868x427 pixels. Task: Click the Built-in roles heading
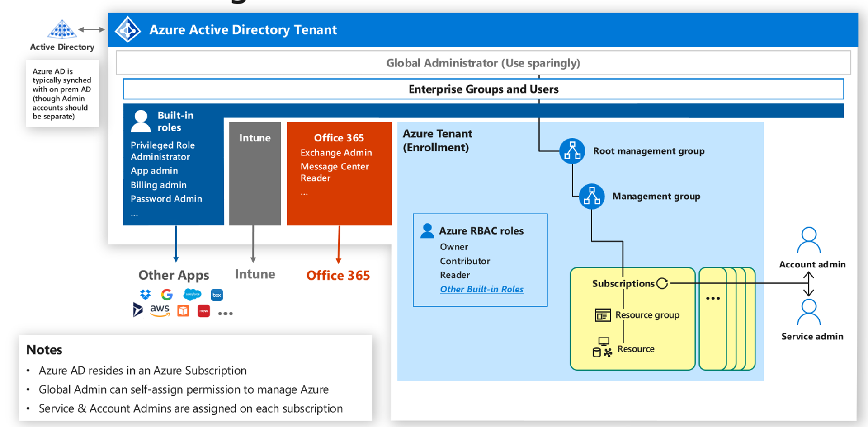(175, 121)
